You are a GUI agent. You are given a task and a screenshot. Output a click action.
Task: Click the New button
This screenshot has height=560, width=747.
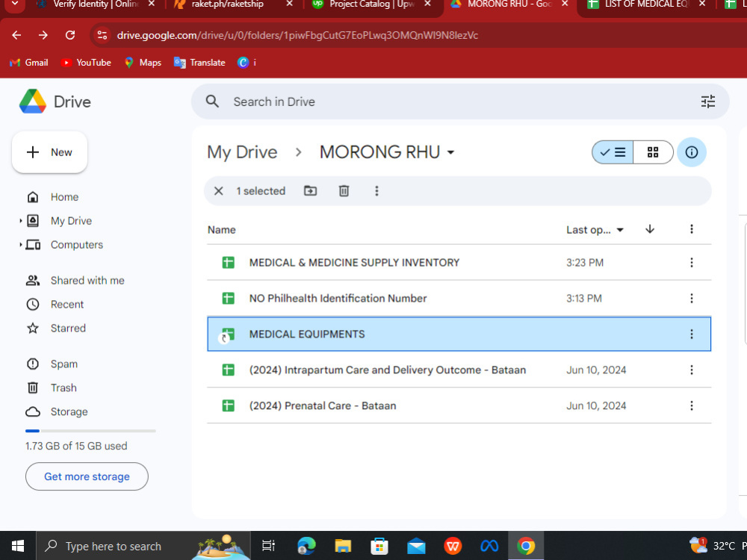click(49, 152)
